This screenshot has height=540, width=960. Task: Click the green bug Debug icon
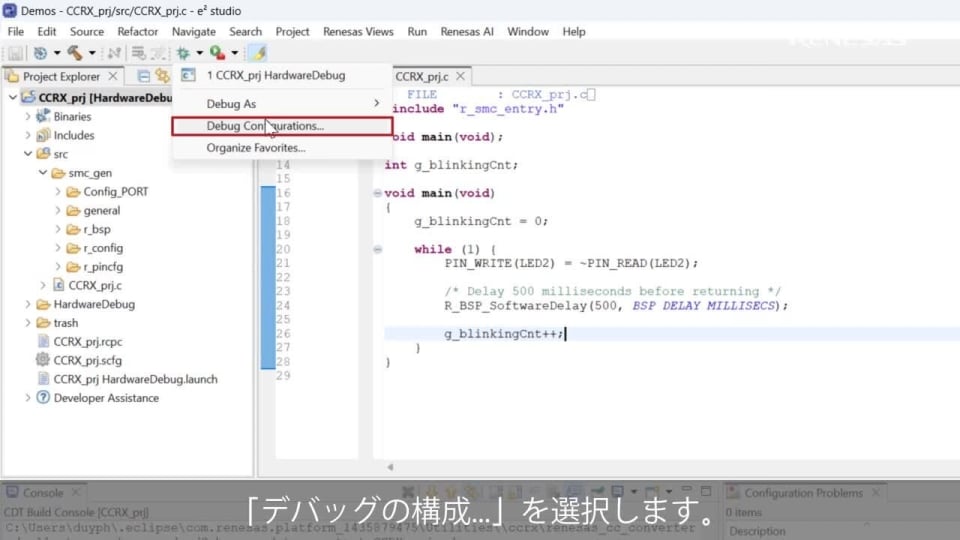182,53
